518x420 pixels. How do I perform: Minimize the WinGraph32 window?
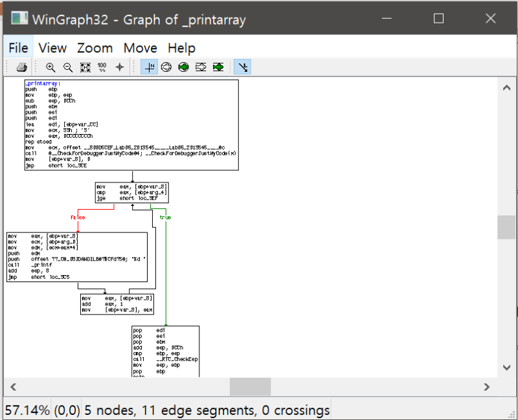click(387, 19)
